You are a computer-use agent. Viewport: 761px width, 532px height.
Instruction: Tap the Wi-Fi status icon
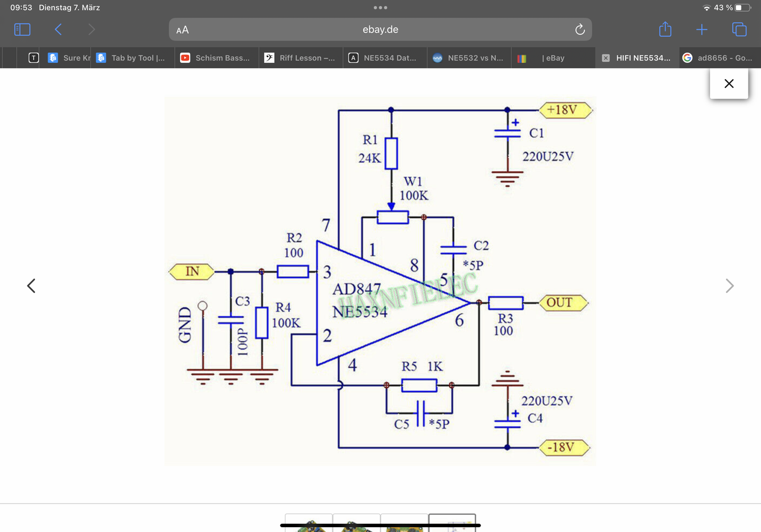706,8
